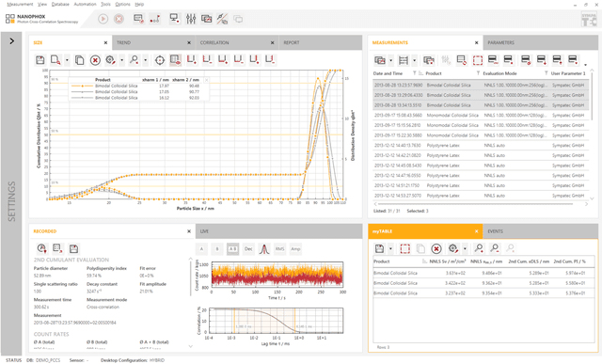Select measurement 2013-12-12 14:40:13 Polystyrene Latex
Image resolution: width=602 pixels, height=364 pixels.
pyautogui.click(x=481, y=146)
